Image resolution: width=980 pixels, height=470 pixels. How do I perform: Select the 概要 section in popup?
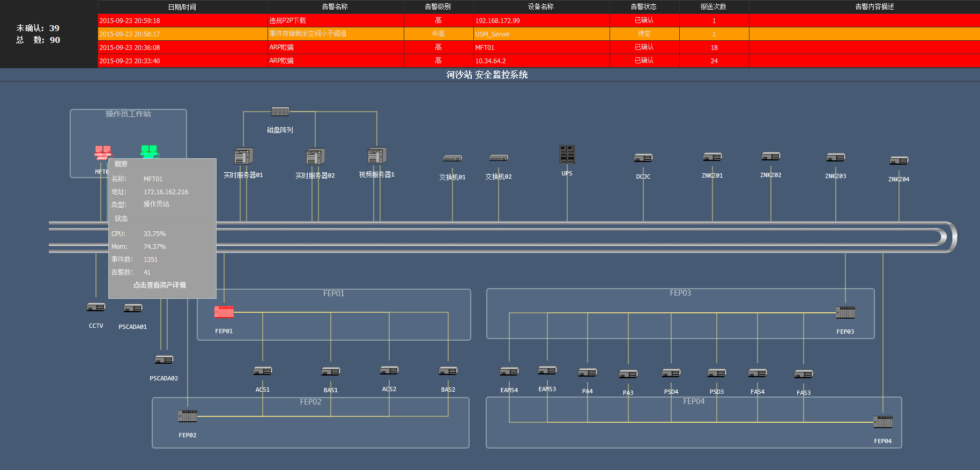121,164
